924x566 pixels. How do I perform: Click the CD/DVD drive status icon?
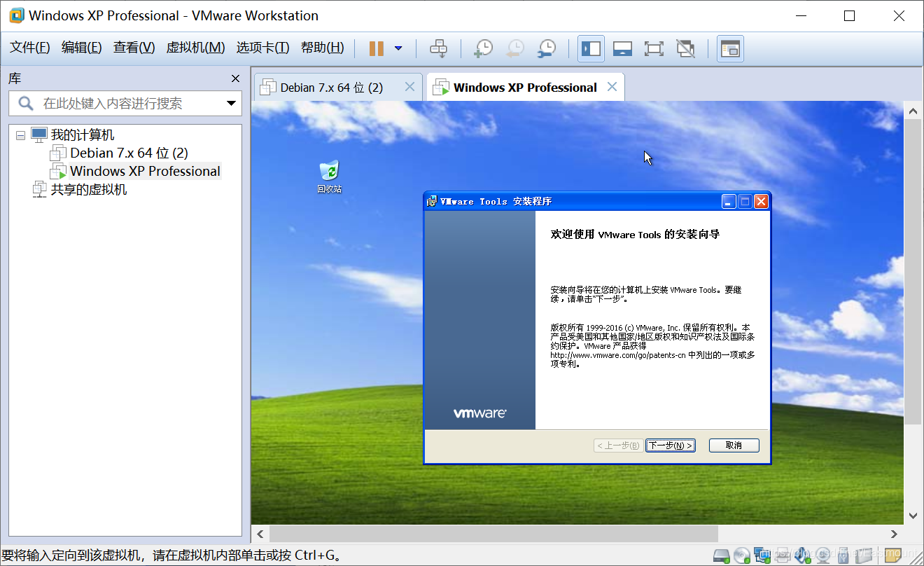(742, 556)
